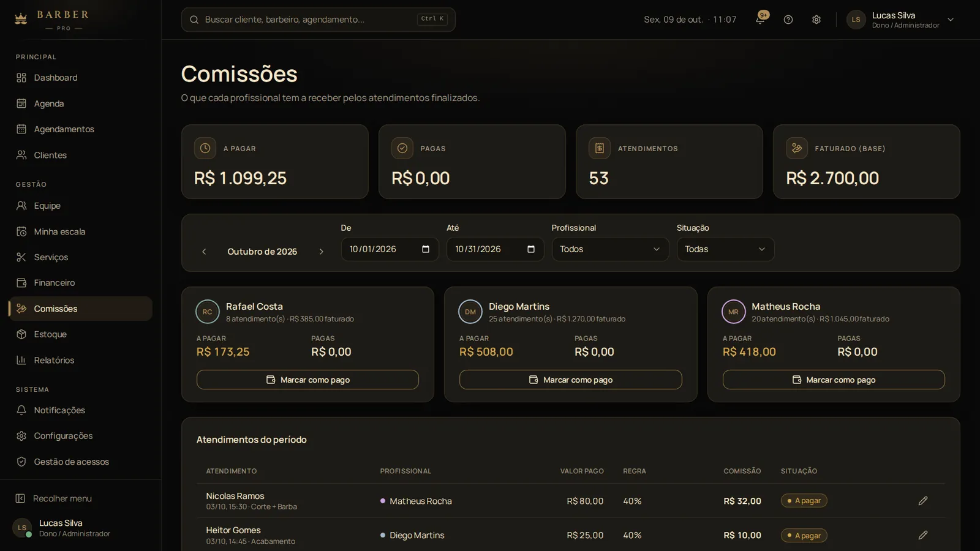Open Agenda in the sidebar
Viewport: 980px width, 551px height.
[x=80, y=103]
